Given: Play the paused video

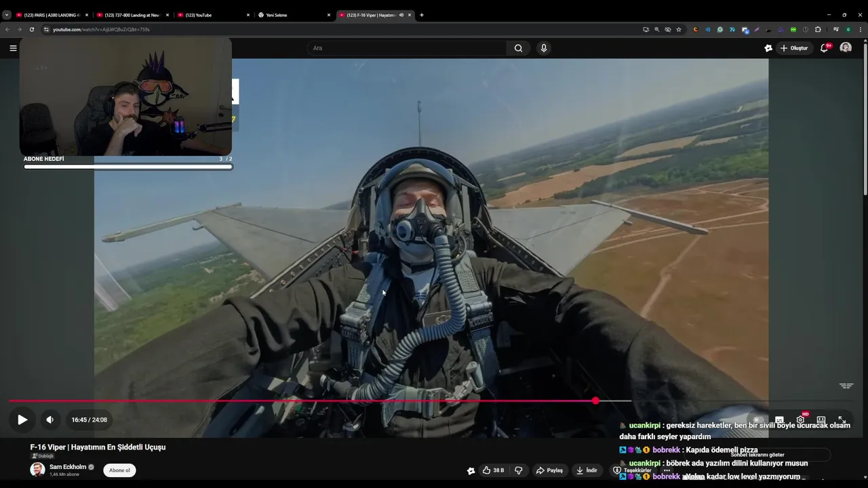Looking at the screenshot, I should [22, 420].
